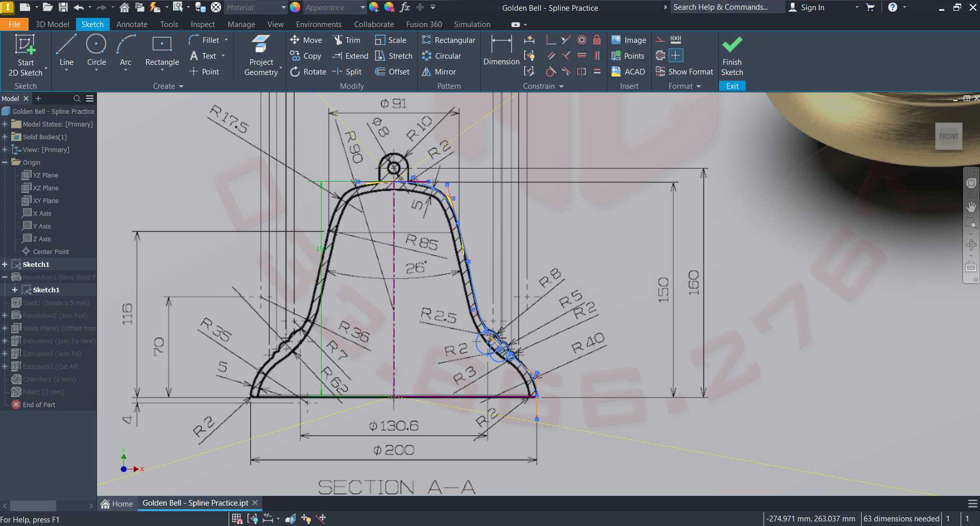Click Exit sketch button
Image resolution: width=980 pixels, height=526 pixels.
click(x=732, y=86)
